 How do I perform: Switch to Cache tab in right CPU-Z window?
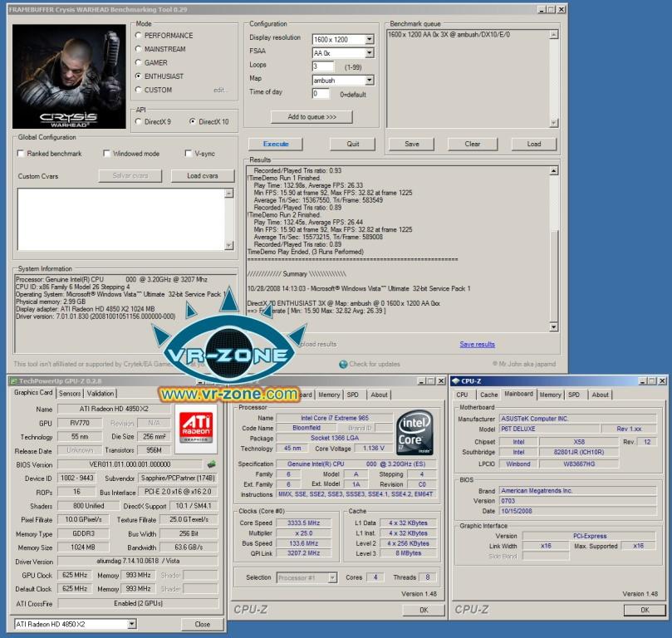[488, 395]
